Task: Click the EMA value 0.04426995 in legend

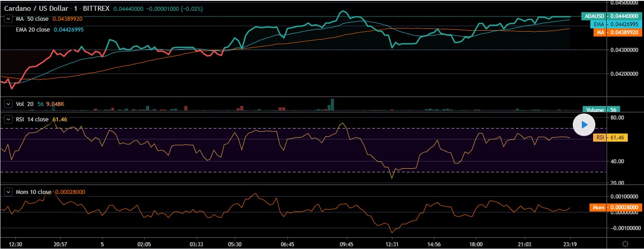Action: pyautogui.click(x=69, y=29)
